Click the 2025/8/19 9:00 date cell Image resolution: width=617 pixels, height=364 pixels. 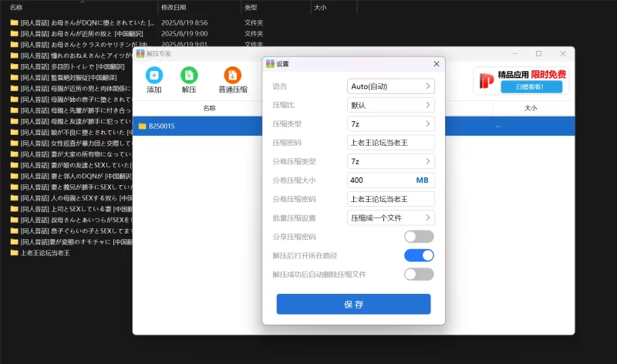coord(184,34)
